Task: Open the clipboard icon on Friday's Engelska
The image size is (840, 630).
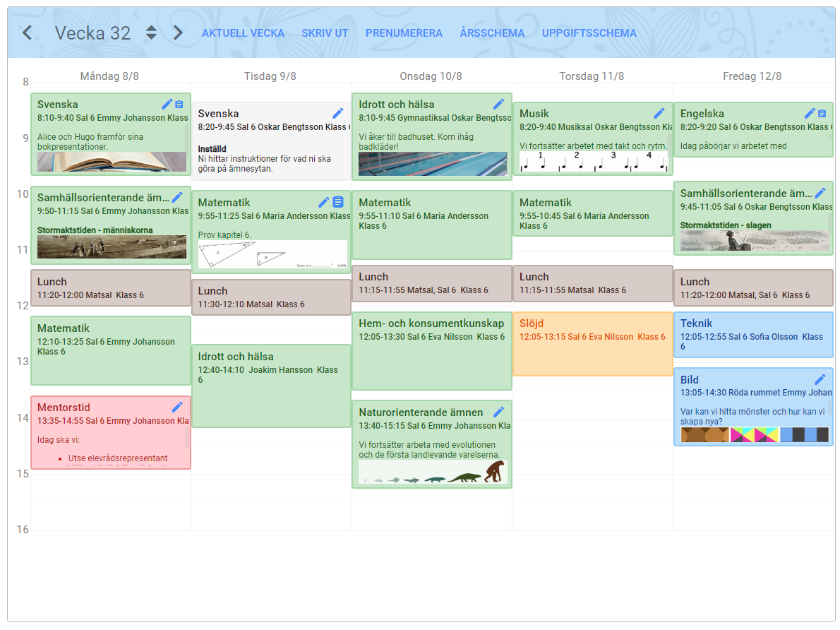Action: click(822, 113)
